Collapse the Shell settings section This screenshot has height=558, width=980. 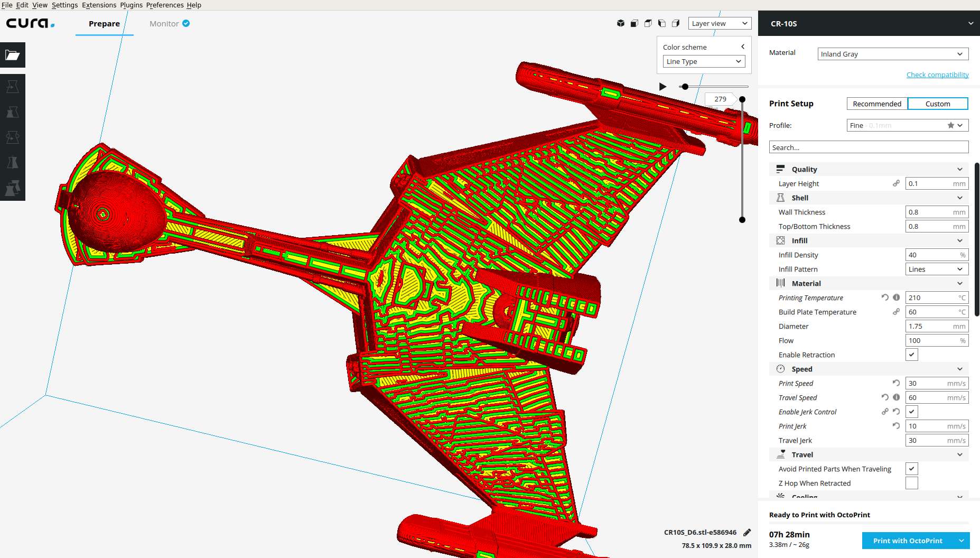[x=869, y=198]
